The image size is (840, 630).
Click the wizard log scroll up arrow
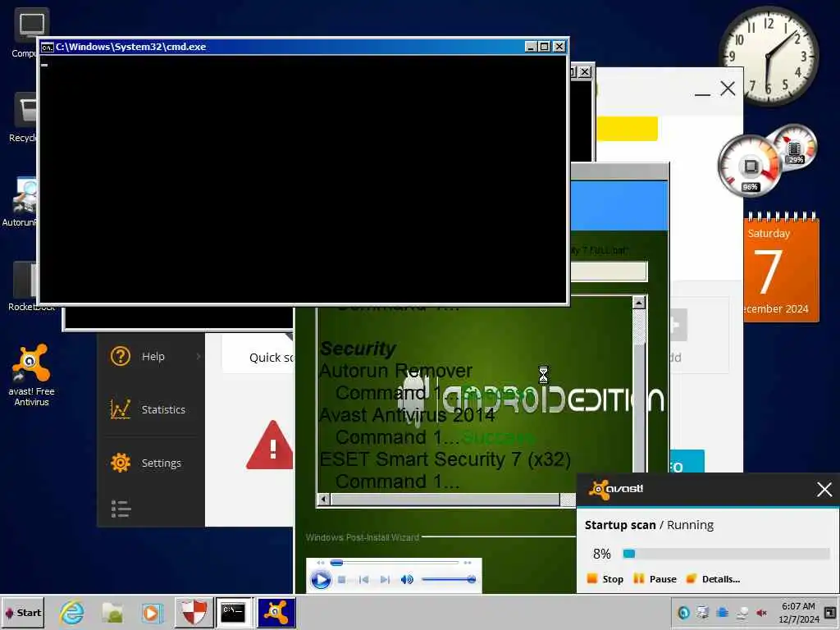coord(638,304)
